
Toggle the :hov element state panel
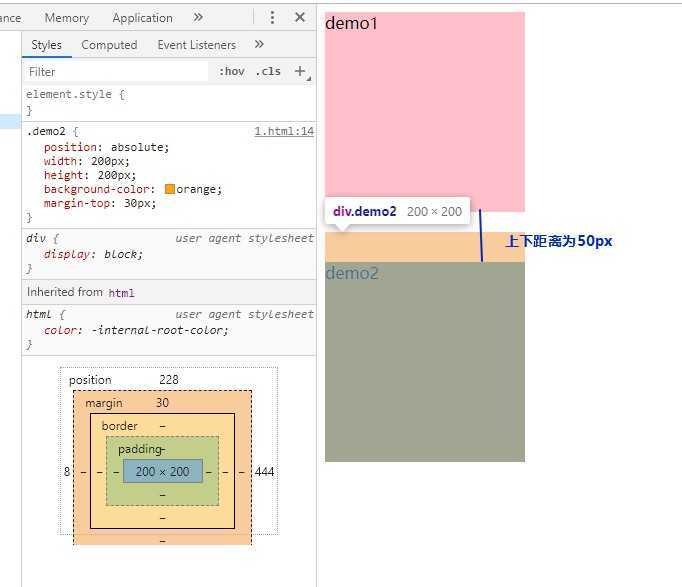232,71
